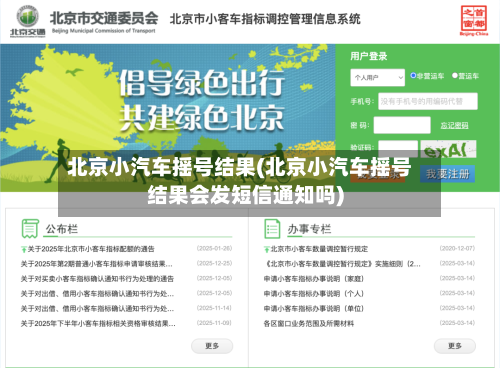
Task: Focus the 手机号 input field
Action: [428, 101]
